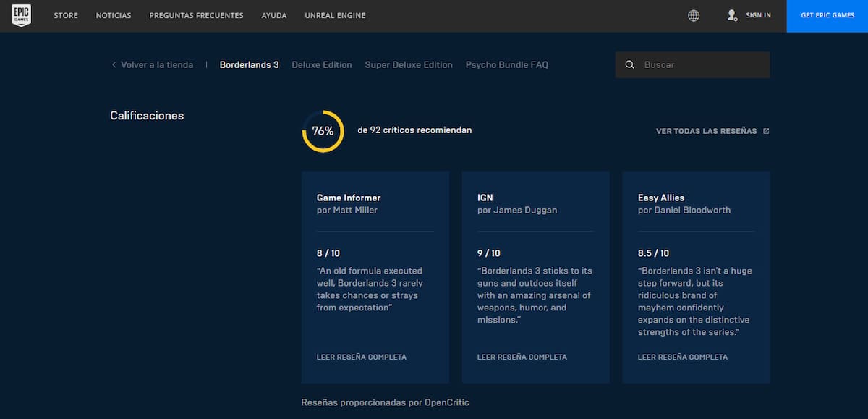
Task: Open the AYUDA menu item
Action: [274, 15]
